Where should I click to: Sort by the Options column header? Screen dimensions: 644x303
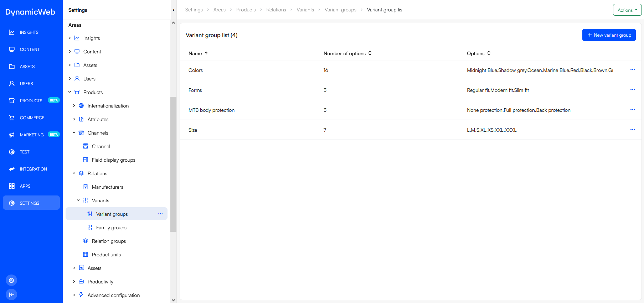click(x=479, y=53)
